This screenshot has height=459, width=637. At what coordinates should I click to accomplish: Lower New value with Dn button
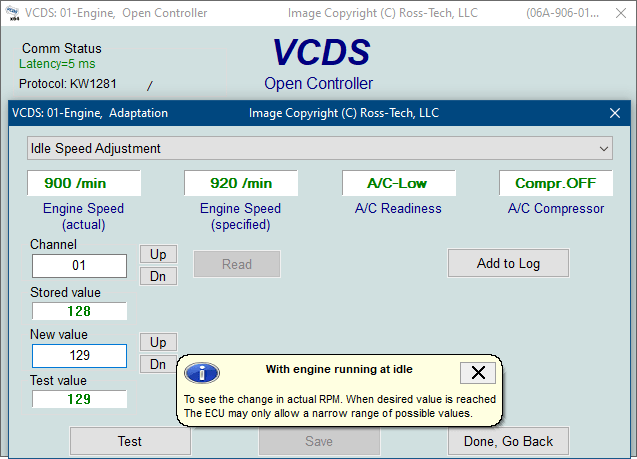(x=158, y=364)
